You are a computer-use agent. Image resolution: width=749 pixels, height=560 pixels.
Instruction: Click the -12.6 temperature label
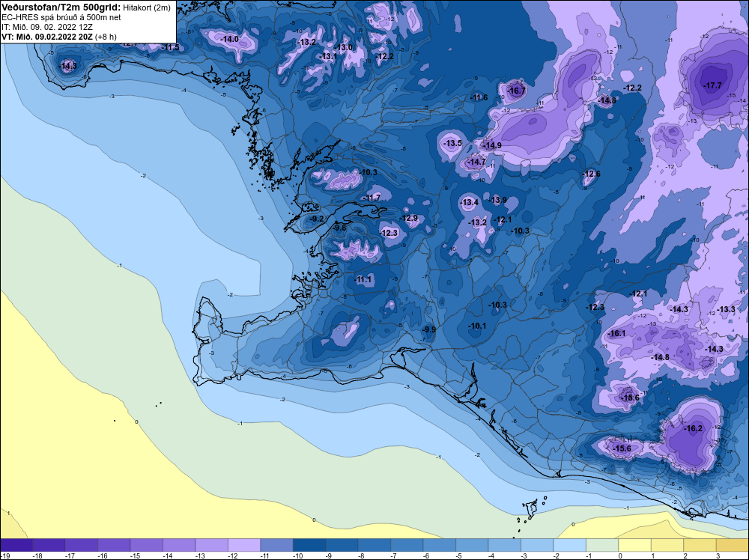(592, 174)
